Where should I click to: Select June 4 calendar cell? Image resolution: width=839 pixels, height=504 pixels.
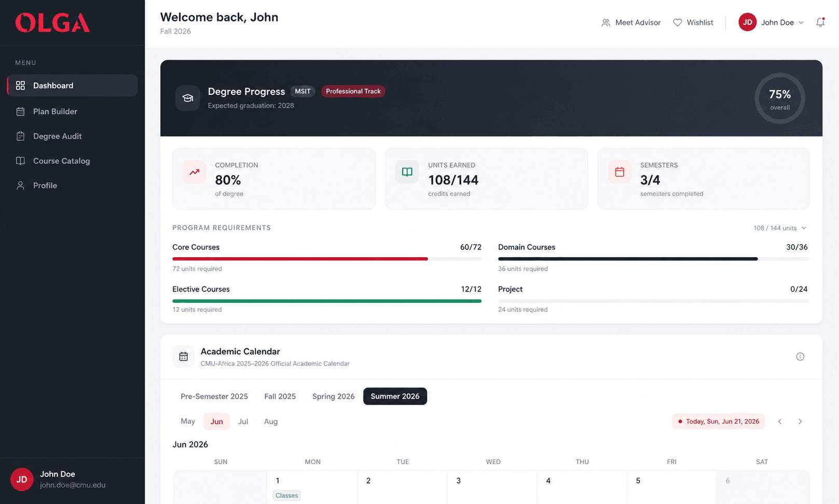pyautogui.click(x=582, y=487)
